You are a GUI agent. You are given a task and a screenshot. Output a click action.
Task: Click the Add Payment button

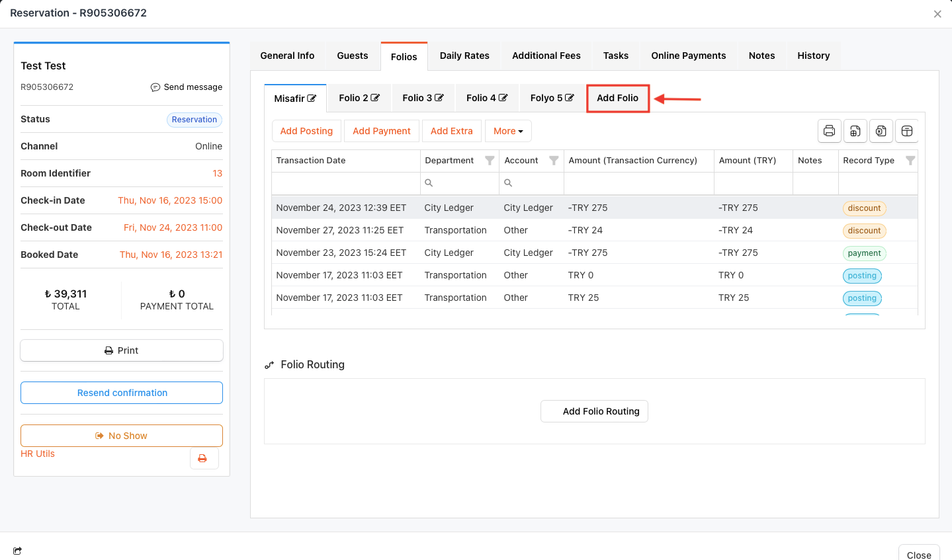coord(381,131)
